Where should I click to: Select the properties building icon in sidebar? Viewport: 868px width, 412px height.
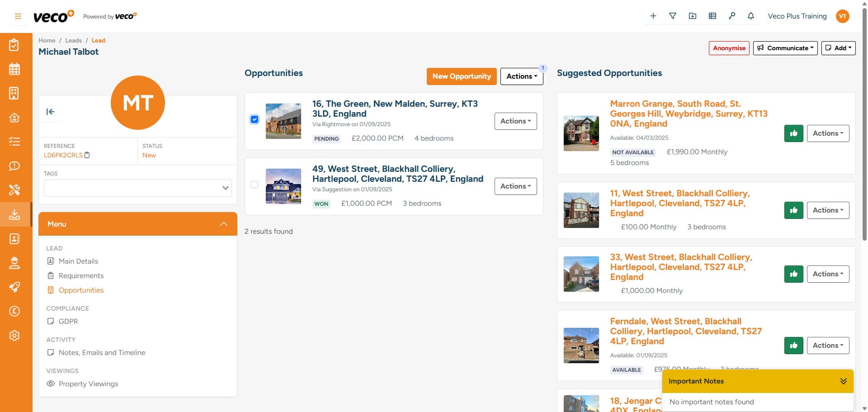click(15, 93)
